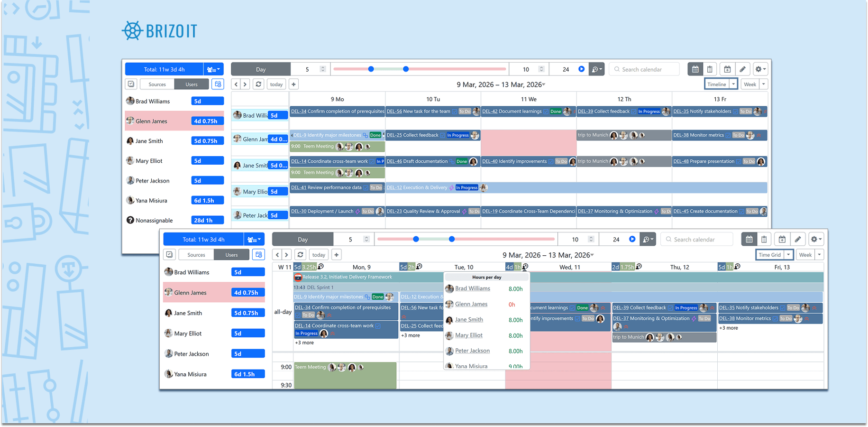This screenshot has height=427, width=868.
Task: Enable the blue play toggle next to 24
Action: point(582,69)
